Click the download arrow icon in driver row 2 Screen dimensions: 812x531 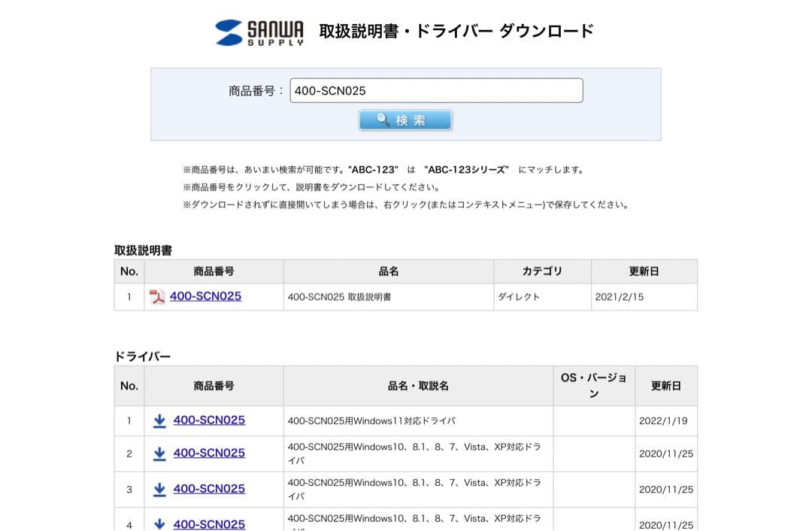(x=159, y=454)
